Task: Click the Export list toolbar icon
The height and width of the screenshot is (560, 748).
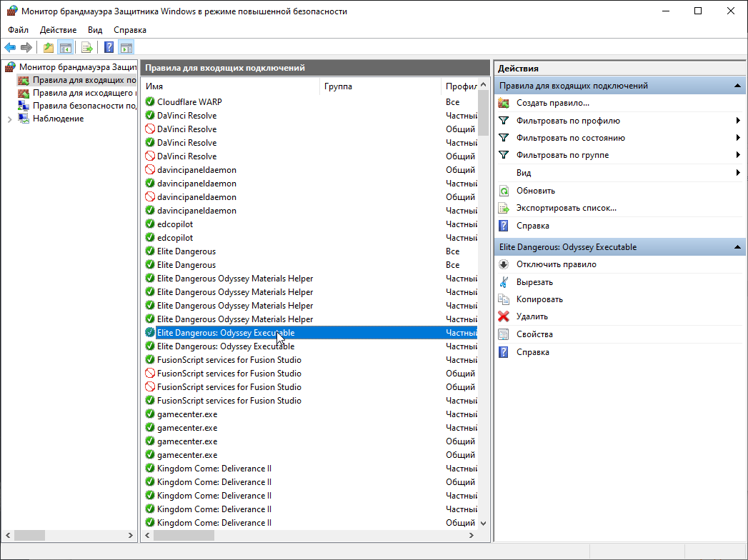Action: click(x=87, y=47)
